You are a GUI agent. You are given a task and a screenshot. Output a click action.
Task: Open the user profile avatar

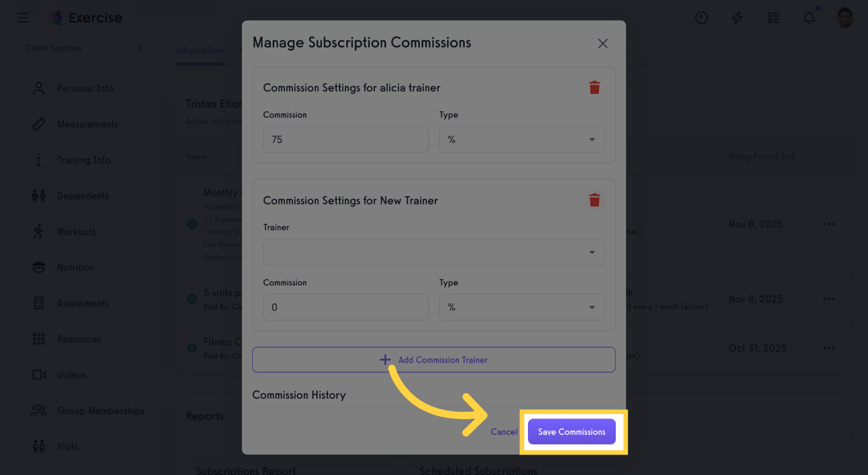point(844,18)
